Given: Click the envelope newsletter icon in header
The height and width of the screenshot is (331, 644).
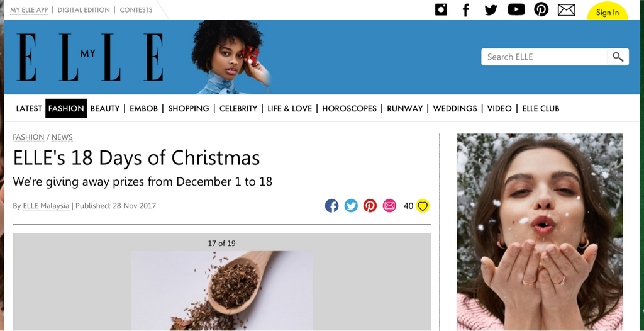Looking at the screenshot, I should tap(567, 10).
